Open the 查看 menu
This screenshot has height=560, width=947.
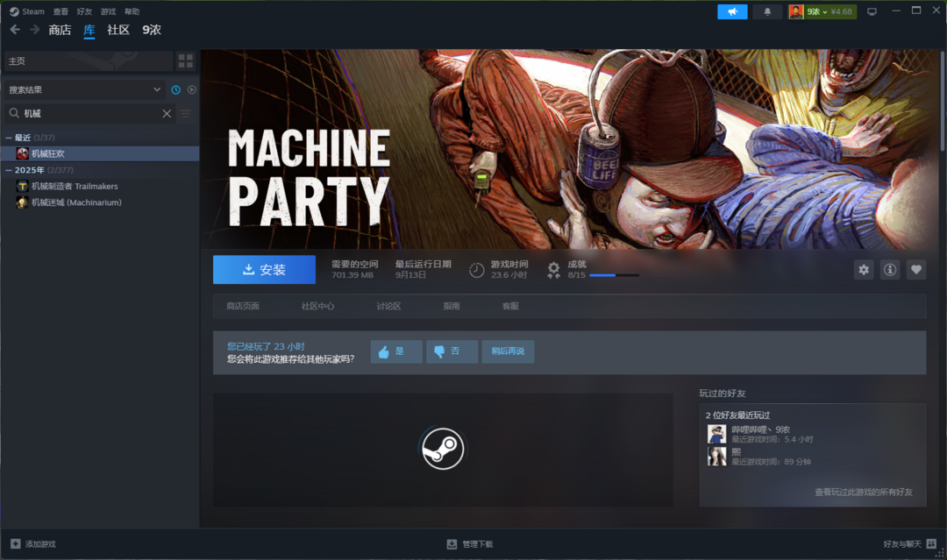[61, 11]
